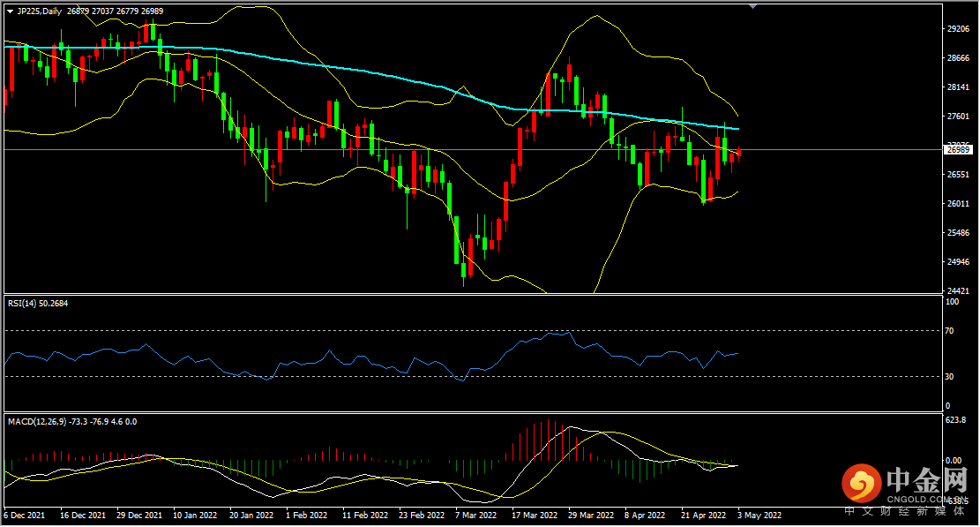Image resolution: width=980 pixels, height=527 pixels.
Task: Select the 7 Mar 2022 date label
Action: pyautogui.click(x=475, y=516)
